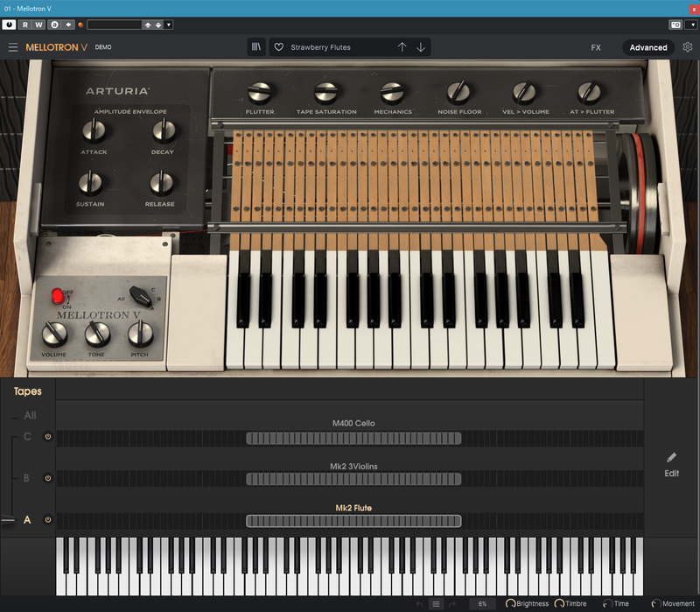Adjust the Vel > Volume knob
Viewport: 700px width, 612px height.
(x=524, y=93)
